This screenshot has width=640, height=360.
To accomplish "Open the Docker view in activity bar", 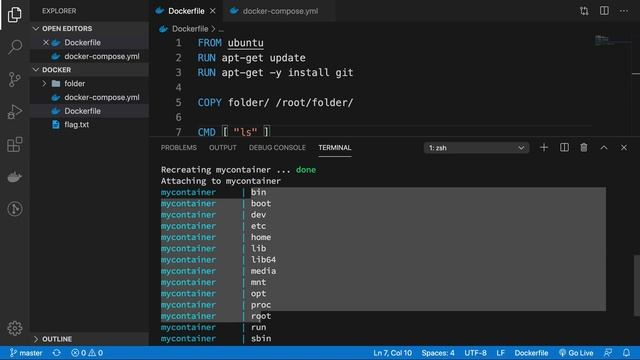I will coord(15,177).
